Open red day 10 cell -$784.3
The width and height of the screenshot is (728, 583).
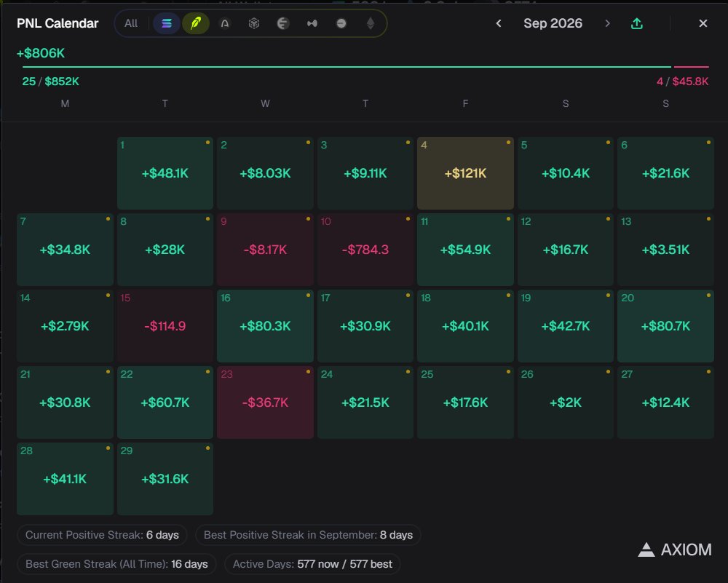(365, 250)
